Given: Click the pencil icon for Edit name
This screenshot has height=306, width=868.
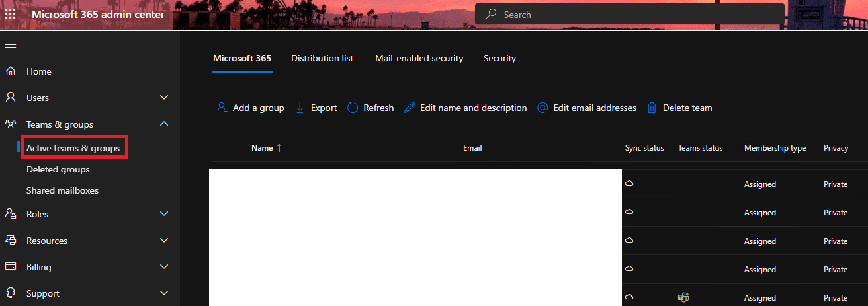Looking at the screenshot, I should [410, 108].
